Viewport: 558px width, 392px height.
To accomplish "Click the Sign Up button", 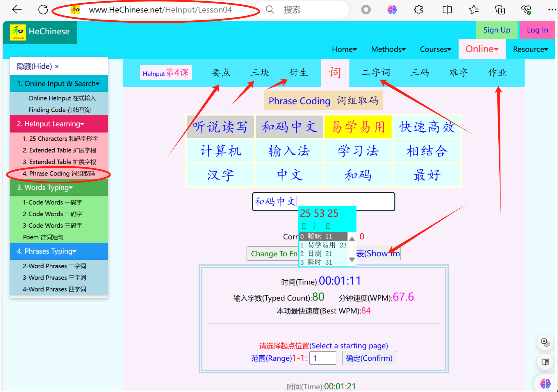I will [497, 30].
